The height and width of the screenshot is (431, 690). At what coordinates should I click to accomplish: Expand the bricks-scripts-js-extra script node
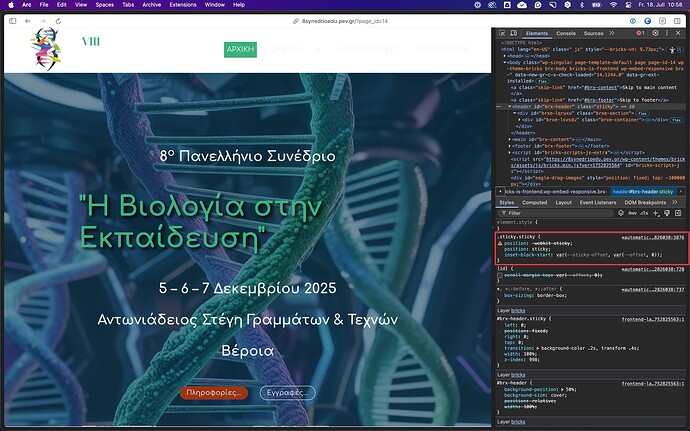click(x=510, y=153)
